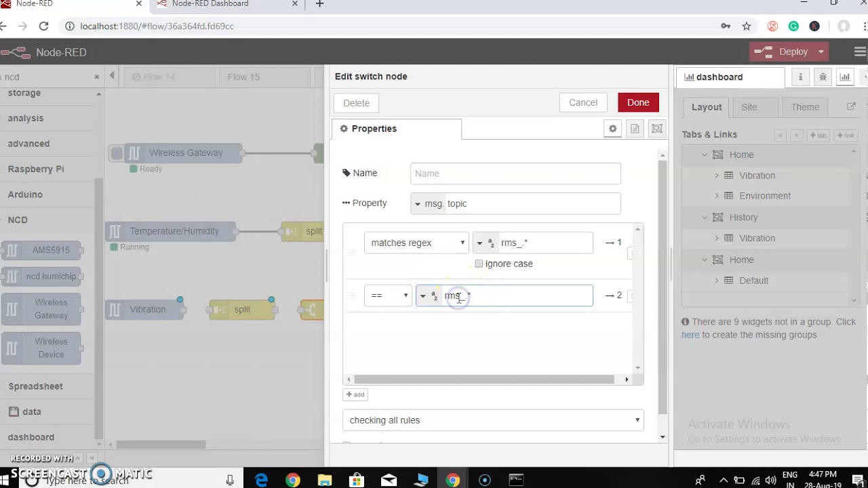Switch to the Site tab
Viewport: 868px width, 488px height.
(x=749, y=107)
